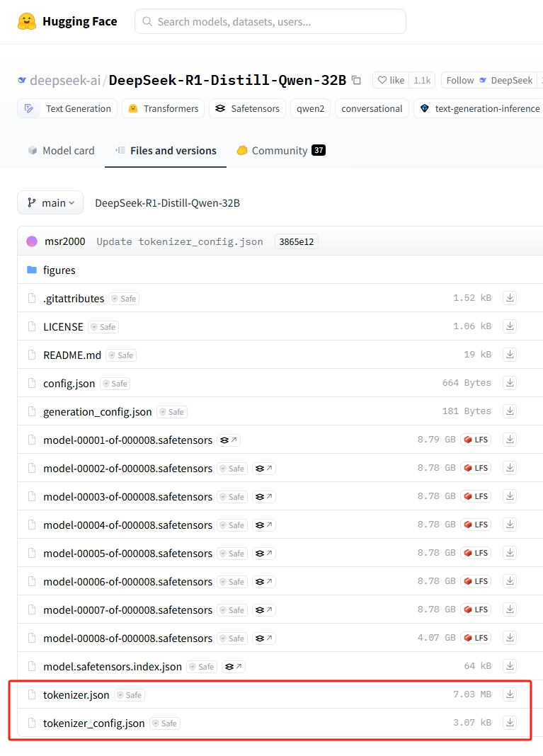This screenshot has width=543, height=756.
Task: Open the README.md file
Action: (x=72, y=355)
